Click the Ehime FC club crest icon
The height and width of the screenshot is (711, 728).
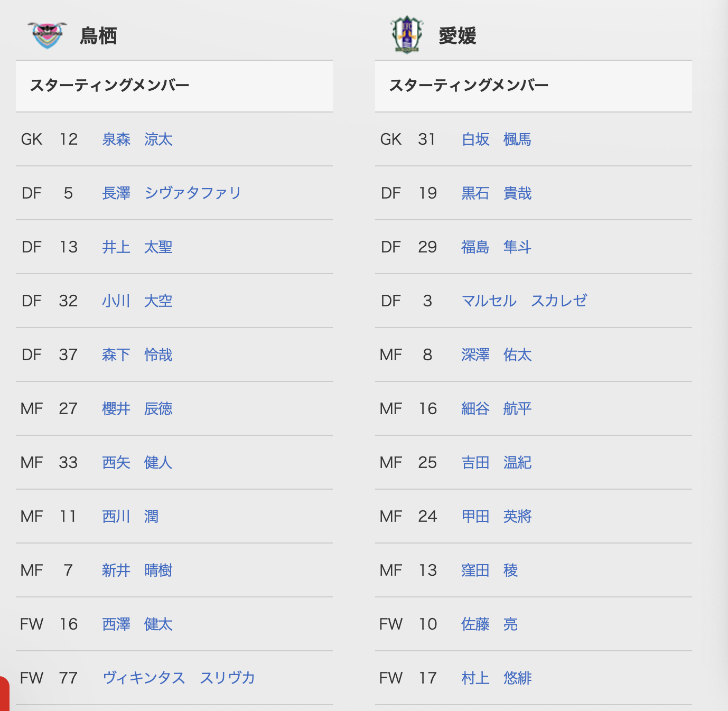coord(406,35)
